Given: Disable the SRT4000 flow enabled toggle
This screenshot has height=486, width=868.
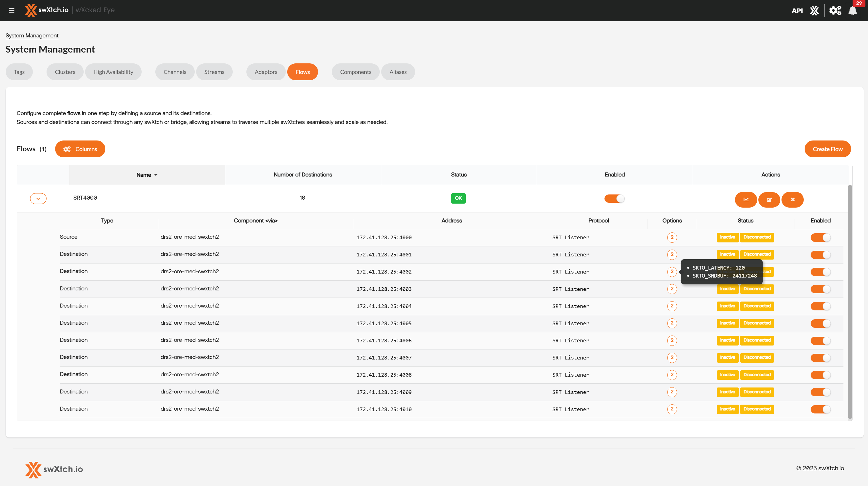Looking at the screenshot, I should [614, 198].
